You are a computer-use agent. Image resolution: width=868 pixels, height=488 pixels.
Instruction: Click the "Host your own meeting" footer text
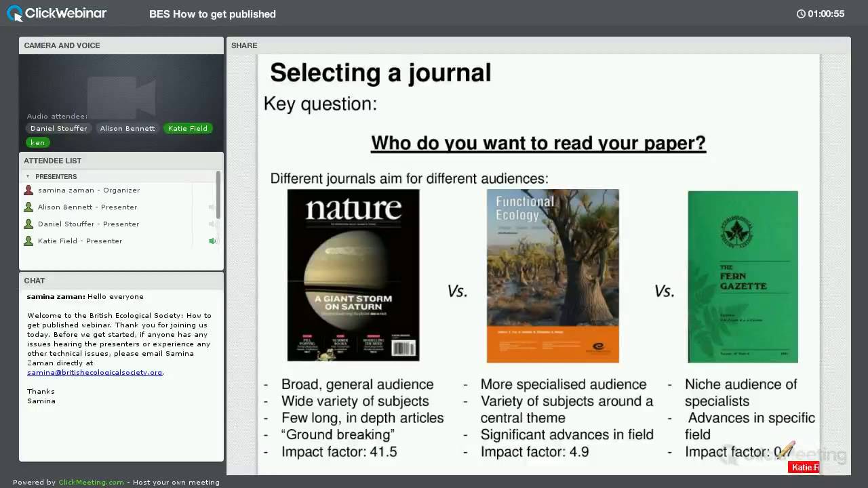176,483
